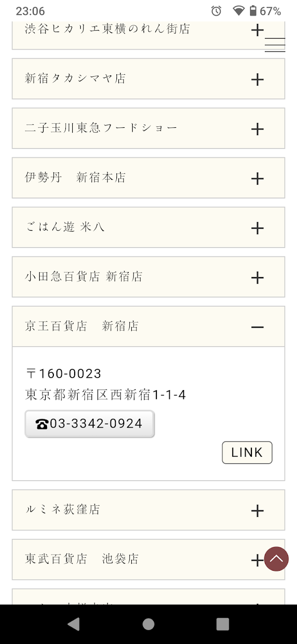
Task: Expand 伊勢丹 新宿本店 with plus icon
Action: click(257, 178)
